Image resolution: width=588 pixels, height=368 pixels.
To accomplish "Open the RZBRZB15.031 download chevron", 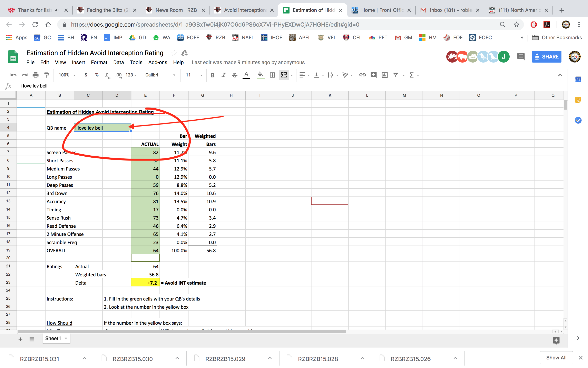I will (x=84, y=358).
